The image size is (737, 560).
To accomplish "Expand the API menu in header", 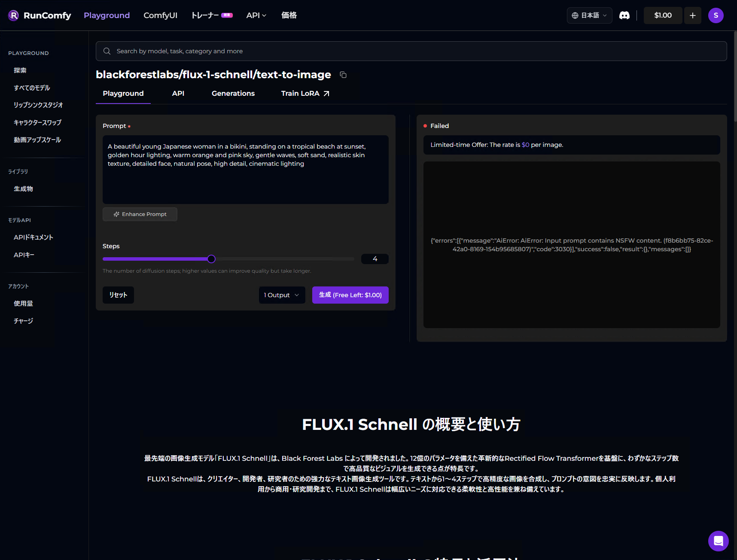I will click(x=256, y=15).
